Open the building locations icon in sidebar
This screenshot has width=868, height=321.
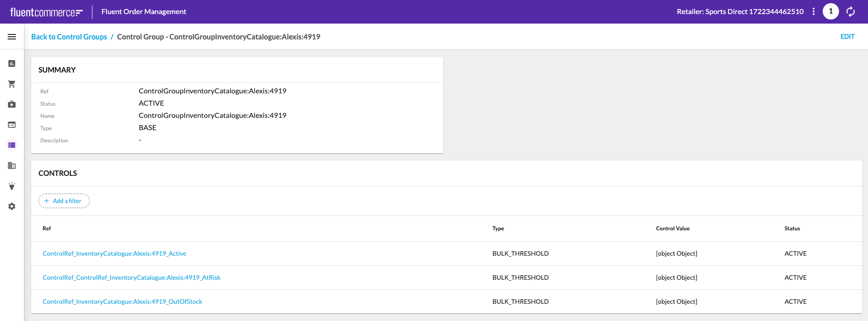pyautogui.click(x=12, y=165)
